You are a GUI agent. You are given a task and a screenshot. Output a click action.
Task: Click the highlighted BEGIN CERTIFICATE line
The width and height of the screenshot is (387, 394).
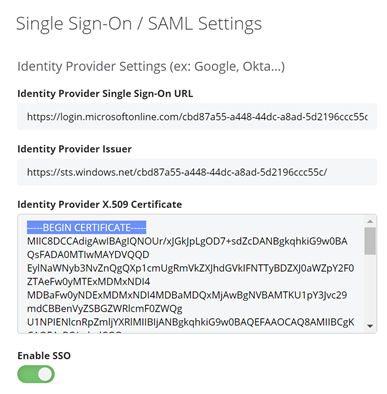click(87, 228)
